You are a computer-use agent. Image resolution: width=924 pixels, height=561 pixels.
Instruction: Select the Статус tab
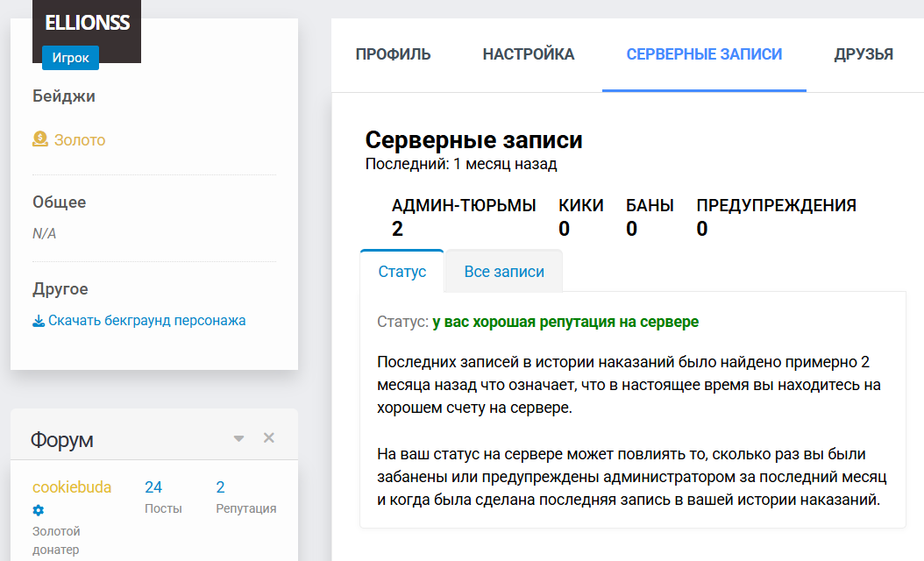tap(402, 272)
